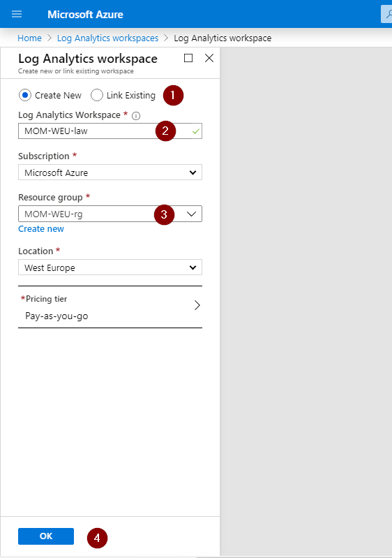This screenshot has height=558, width=392.
Task: Open Log Analytics workspaces breadcrumb
Action: tap(107, 38)
